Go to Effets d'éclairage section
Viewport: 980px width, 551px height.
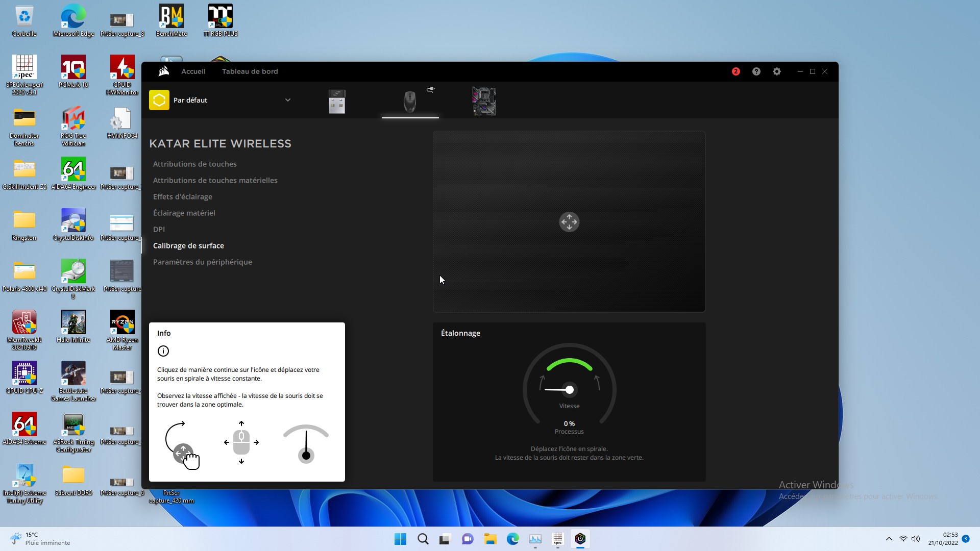click(183, 196)
